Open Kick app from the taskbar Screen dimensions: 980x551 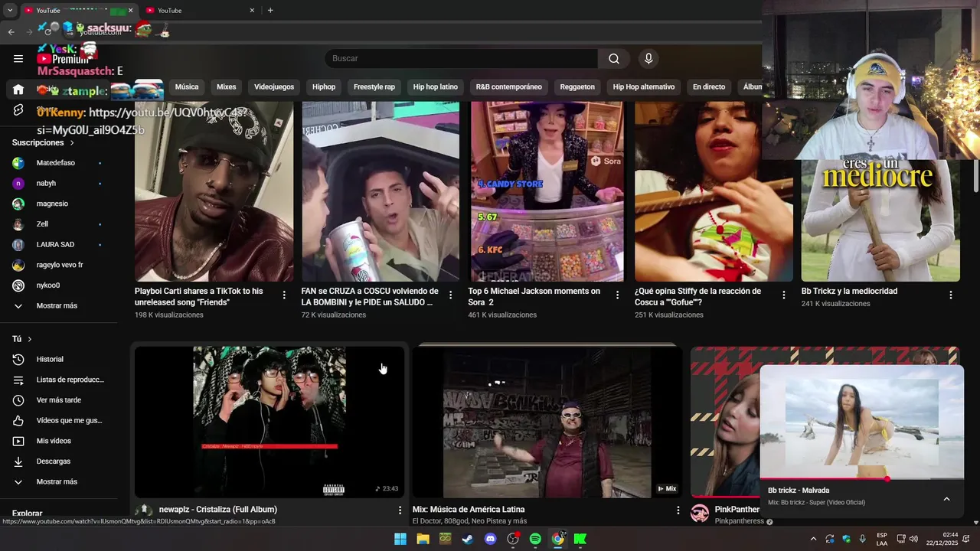click(x=580, y=539)
